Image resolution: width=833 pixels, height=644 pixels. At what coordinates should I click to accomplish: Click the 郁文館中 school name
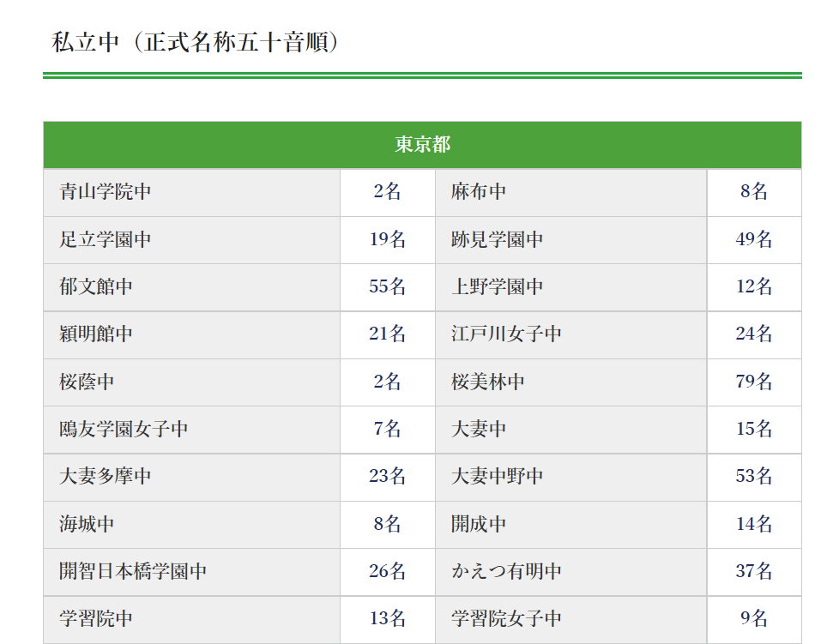[95, 286]
